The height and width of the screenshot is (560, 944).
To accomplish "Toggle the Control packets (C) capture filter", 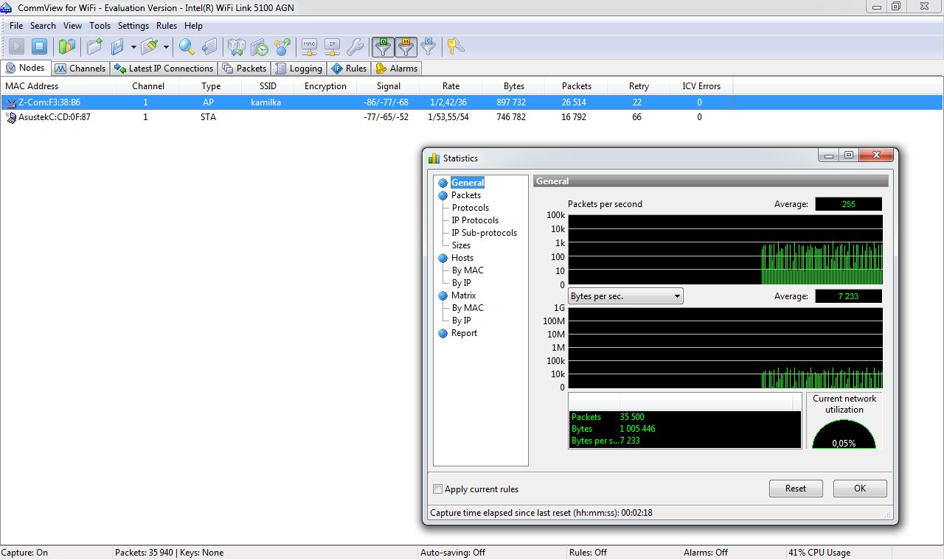I will tap(428, 47).
